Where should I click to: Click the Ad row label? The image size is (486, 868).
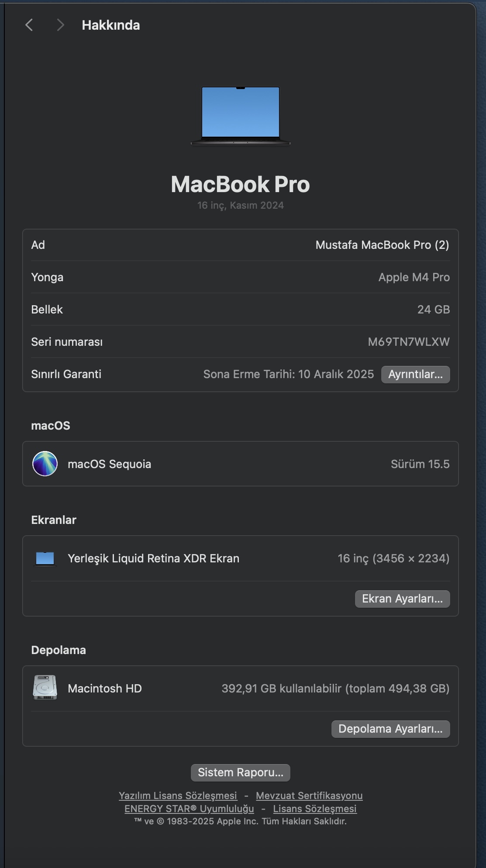38,245
